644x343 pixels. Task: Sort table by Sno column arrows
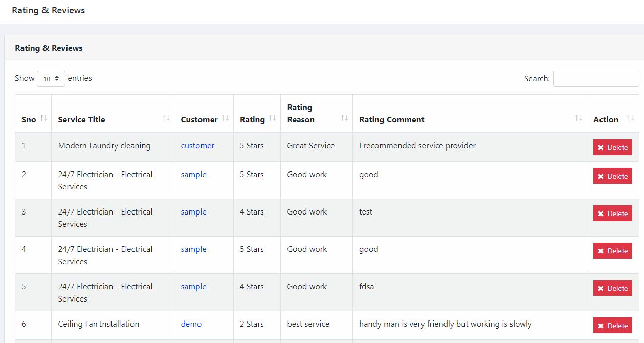click(x=43, y=118)
